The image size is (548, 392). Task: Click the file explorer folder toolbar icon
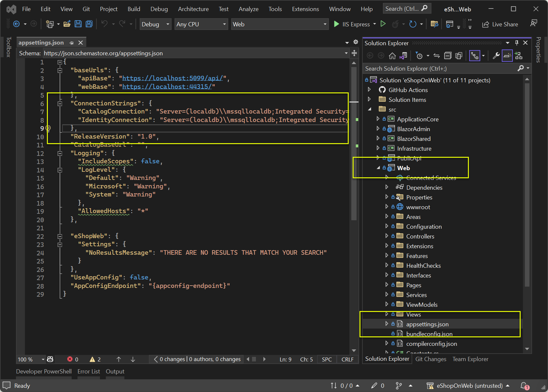434,24
